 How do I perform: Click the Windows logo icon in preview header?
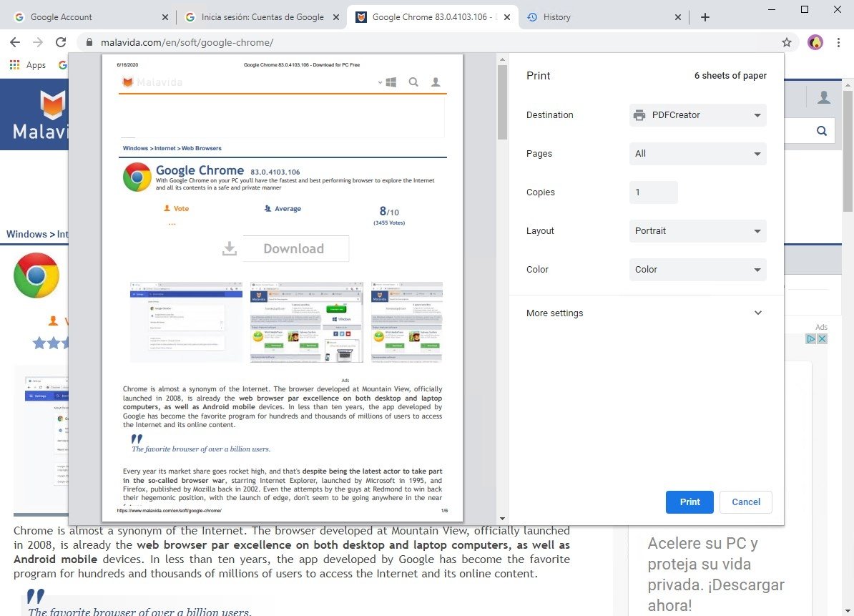(x=391, y=82)
